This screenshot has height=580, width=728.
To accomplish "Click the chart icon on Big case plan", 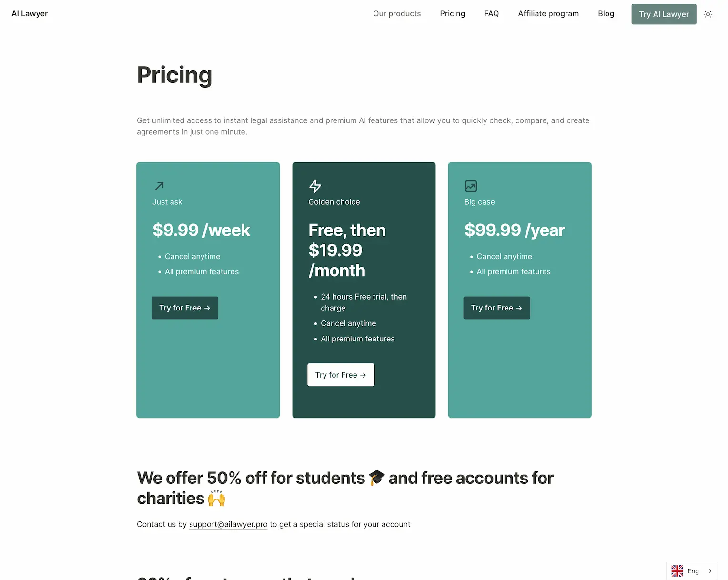I will [x=471, y=186].
